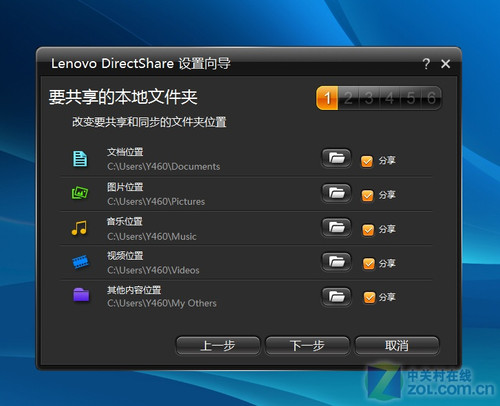Viewport: 500px width, 406px height.
Task: Jump to step 2 indicator
Action: click(348, 98)
